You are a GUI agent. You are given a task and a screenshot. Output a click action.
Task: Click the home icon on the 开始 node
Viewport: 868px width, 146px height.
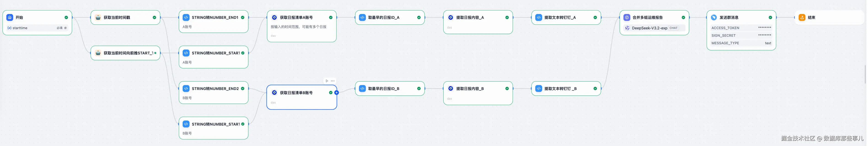point(10,18)
